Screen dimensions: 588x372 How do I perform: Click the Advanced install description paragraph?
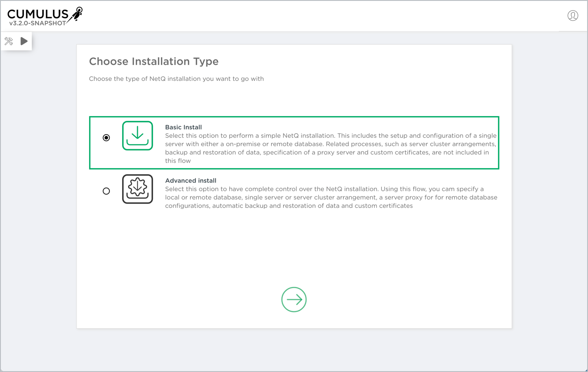(x=331, y=198)
